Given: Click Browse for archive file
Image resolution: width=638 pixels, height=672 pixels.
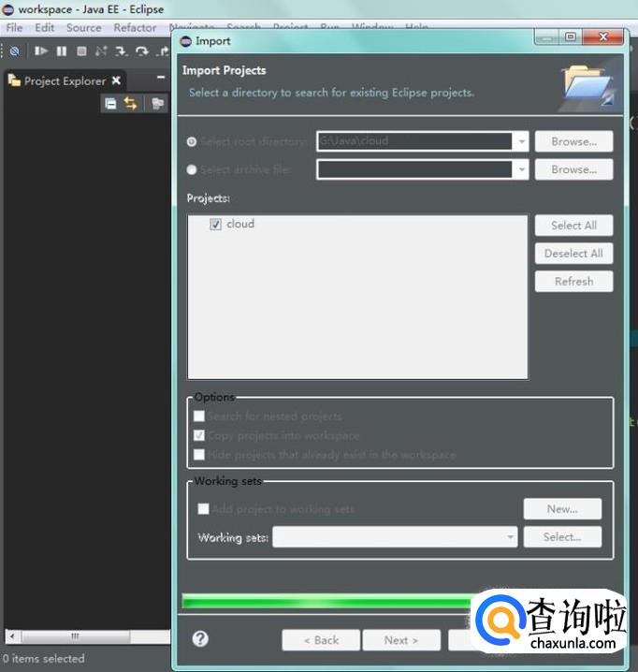Looking at the screenshot, I should coord(573,169).
